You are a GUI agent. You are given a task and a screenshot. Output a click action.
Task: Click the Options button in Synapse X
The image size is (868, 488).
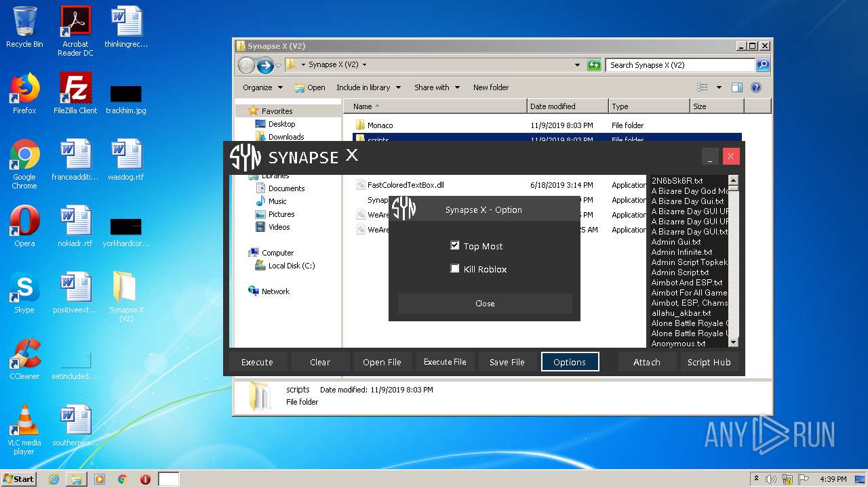(570, 362)
